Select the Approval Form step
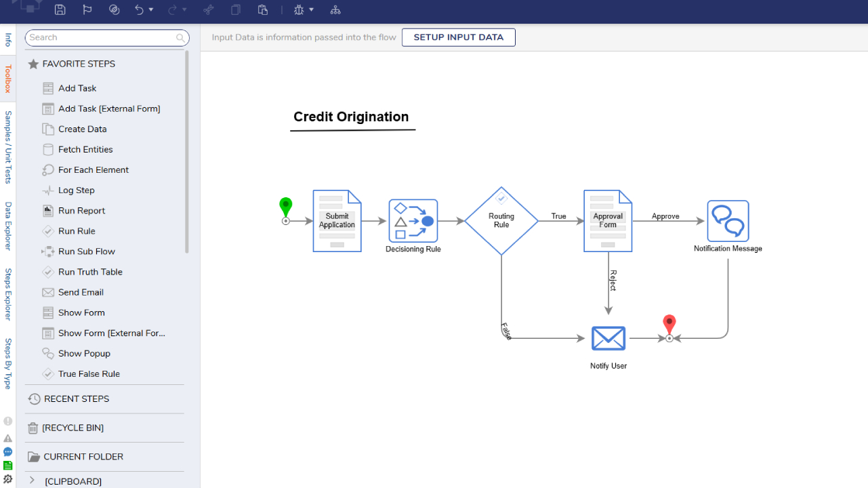This screenshot has height=488, width=868. click(608, 221)
